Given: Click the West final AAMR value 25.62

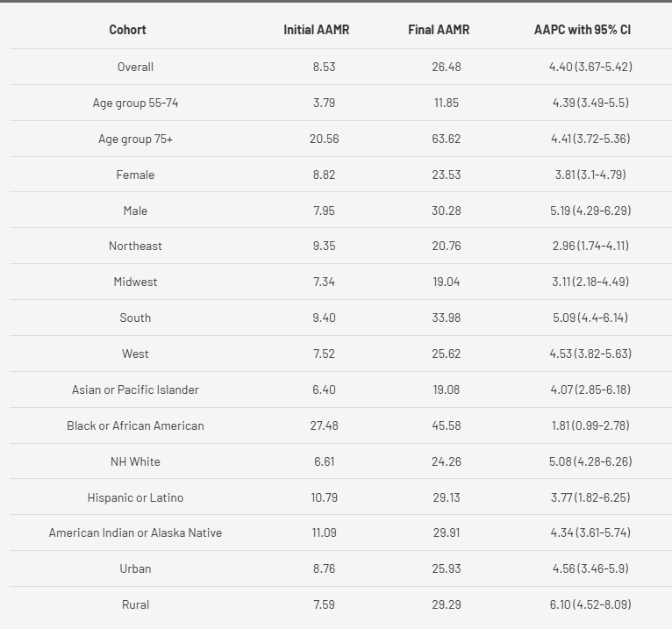Looking at the screenshot, I should click(x=446, y=354).
